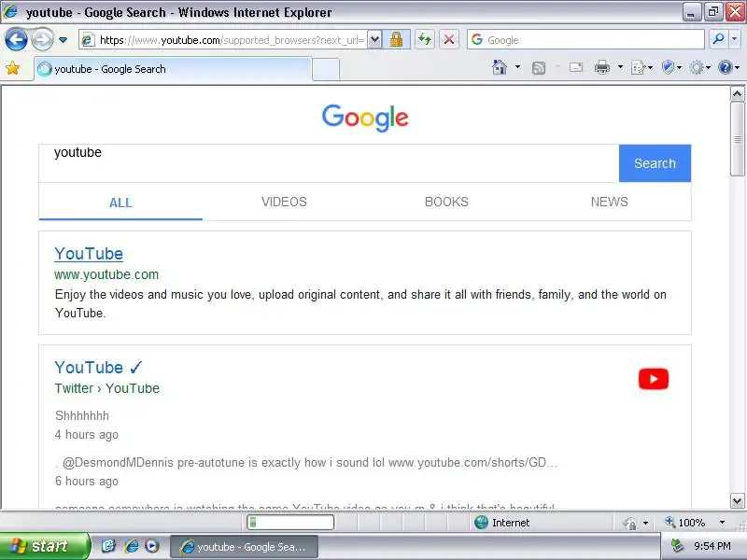Image resolution: width=747 pixels, height=560 pixels.
Task: Click the Twitter › YouTube breadcrumb
Action: (x=106, y=388)
